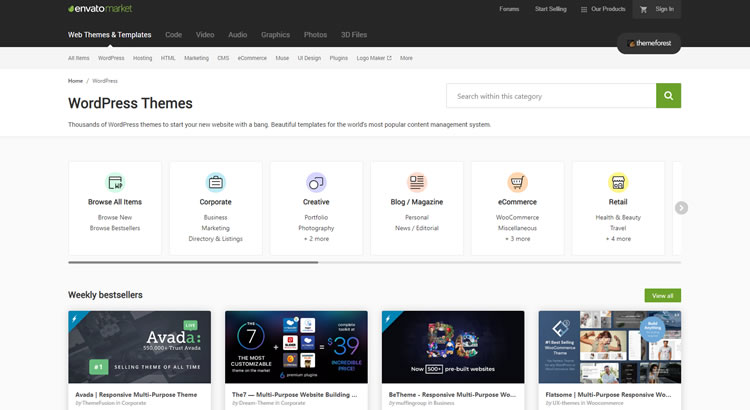Switch to the Photos tab
Viewport: 750px width, 410px height.
pos(315,35)
